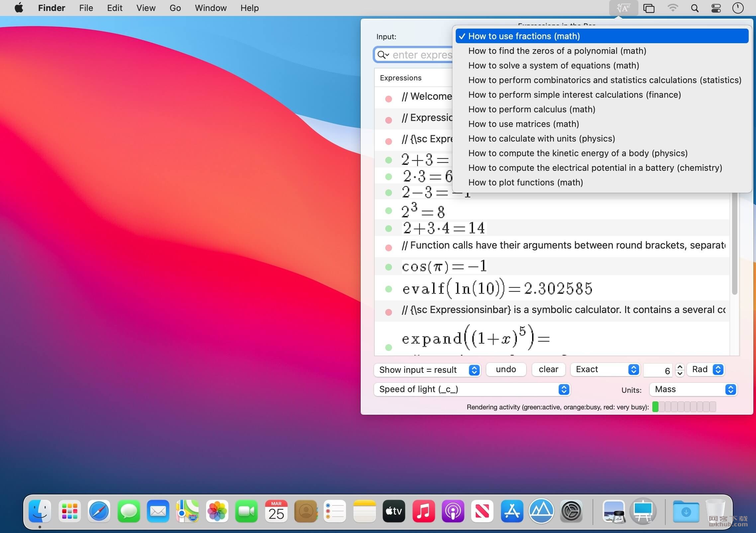This screenshot has height=533, width=756.
Task: Click the search magnifier in input field
Action: 383,54
